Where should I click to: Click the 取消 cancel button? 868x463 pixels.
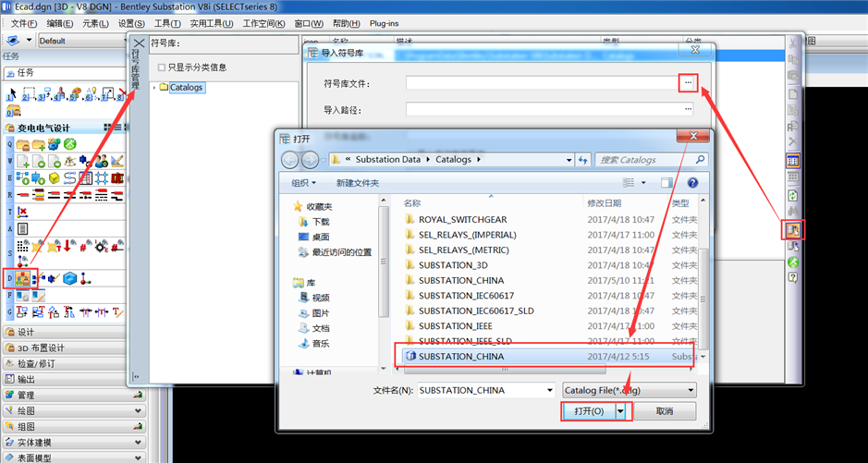(x=665, y=411)
